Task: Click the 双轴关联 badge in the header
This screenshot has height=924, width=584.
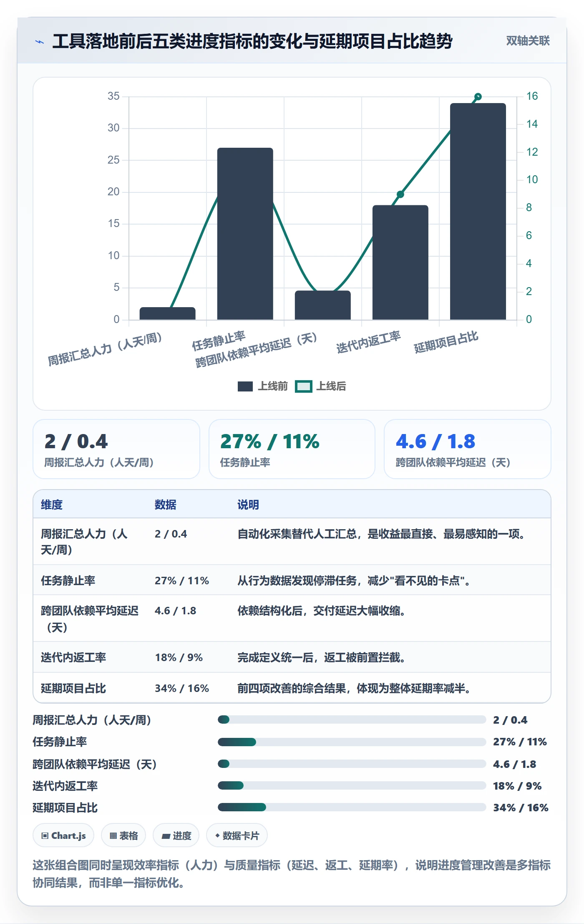Action: [x=528, y=40]
